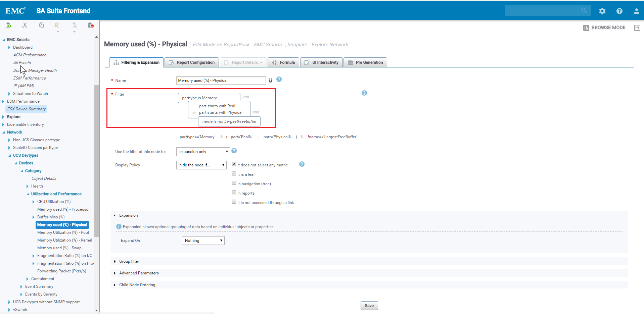Click the left tree panel vertical scrollbar
Viewport: 644px width, 314px height.
97,161
